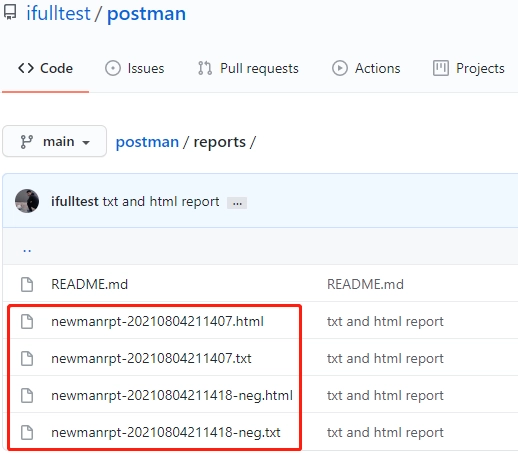Click the file icon beside README.md
The image size is (518, 454).
point(27,284)
